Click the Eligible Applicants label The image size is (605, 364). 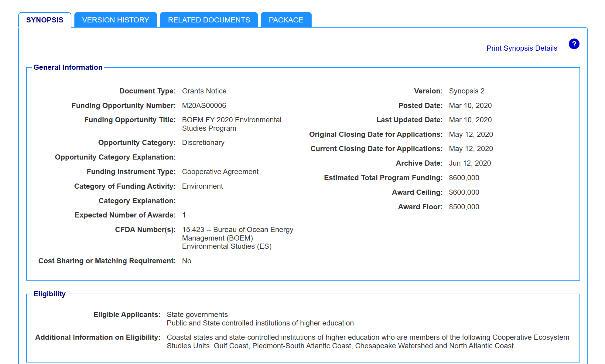pos(127,315)
